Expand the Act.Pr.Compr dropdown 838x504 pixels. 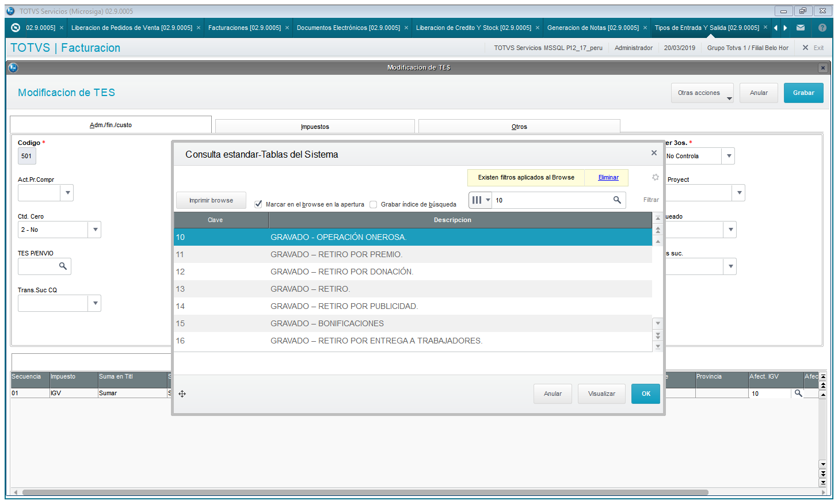[67, 193]
